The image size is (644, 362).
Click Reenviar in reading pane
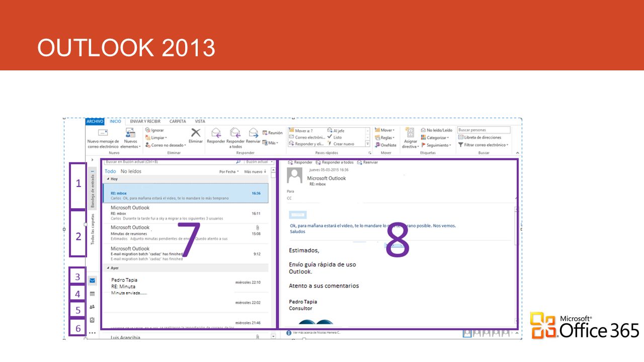coord(367,162)
